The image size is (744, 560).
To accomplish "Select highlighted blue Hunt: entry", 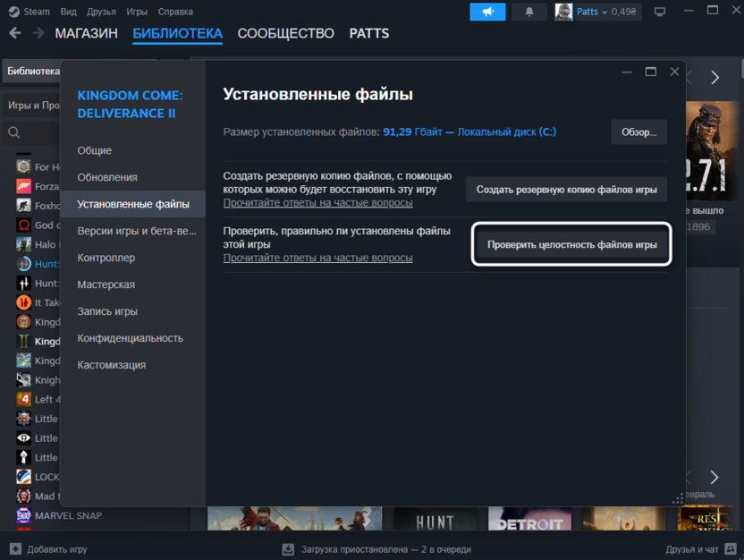I will [38, 264].
